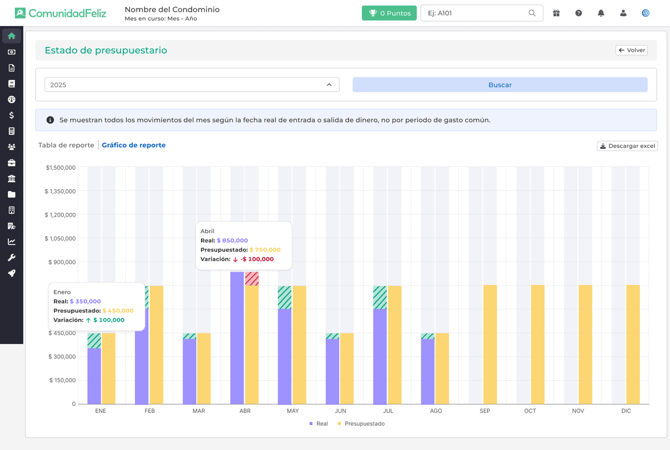The width and height of the screenshot is (670, 450).
Task: Toggle the Presupuestado series in the legend
Action: pyautogui.click(x=361, y=424)
